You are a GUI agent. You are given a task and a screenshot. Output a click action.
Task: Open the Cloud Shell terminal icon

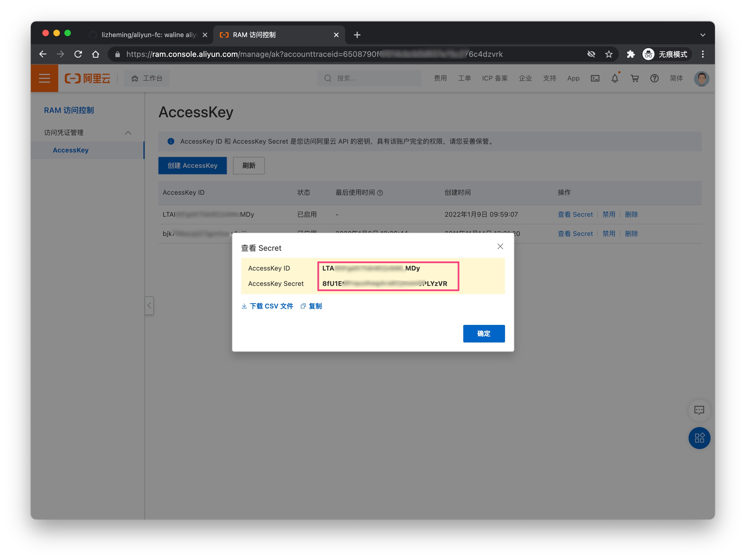tap(595, 79)
